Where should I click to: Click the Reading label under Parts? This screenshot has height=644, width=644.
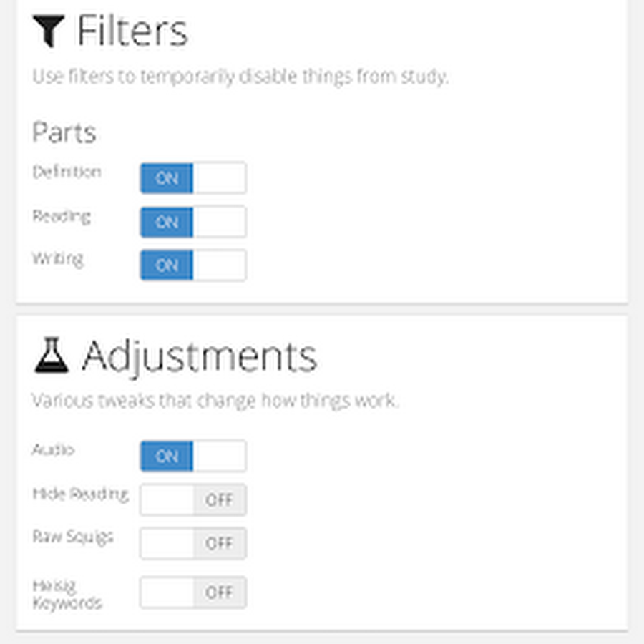click(62, 215)
